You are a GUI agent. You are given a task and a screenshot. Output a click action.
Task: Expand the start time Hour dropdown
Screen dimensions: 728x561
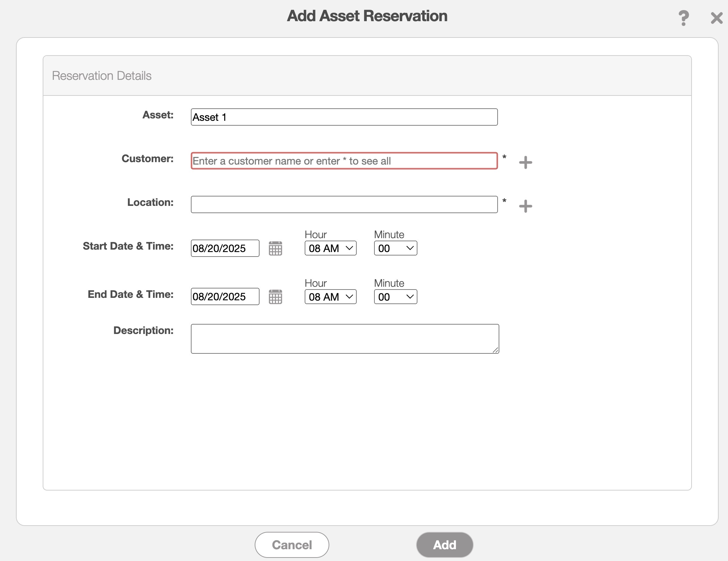pyautogui.click(x=330, y=249)
